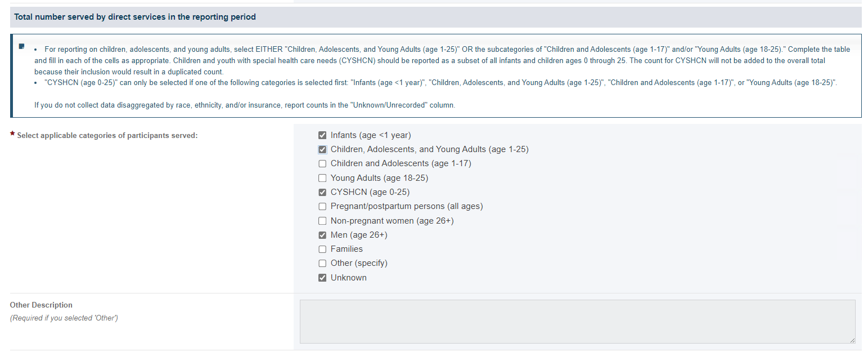This screenshot has width=868, height=356.
Task: Click inside the Other Description text area
Action: click(x=577, y=322)
